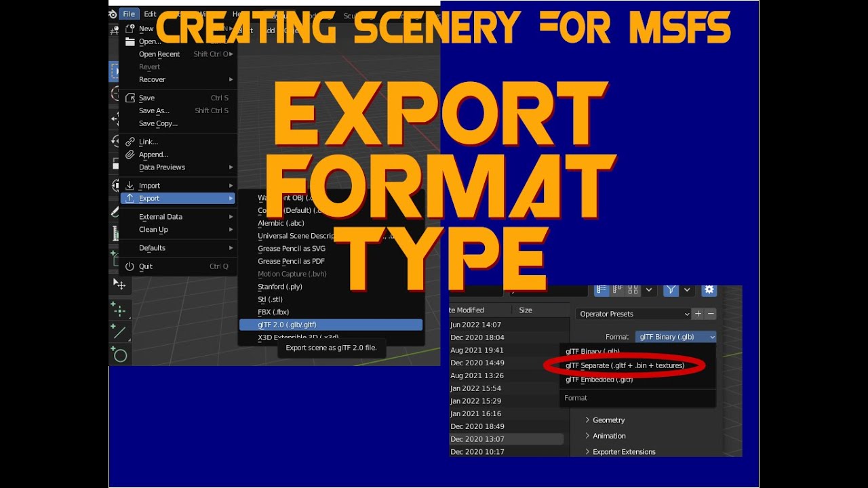Click the highlighted Export menu item
868x488 pixels.
click(179, 199)
